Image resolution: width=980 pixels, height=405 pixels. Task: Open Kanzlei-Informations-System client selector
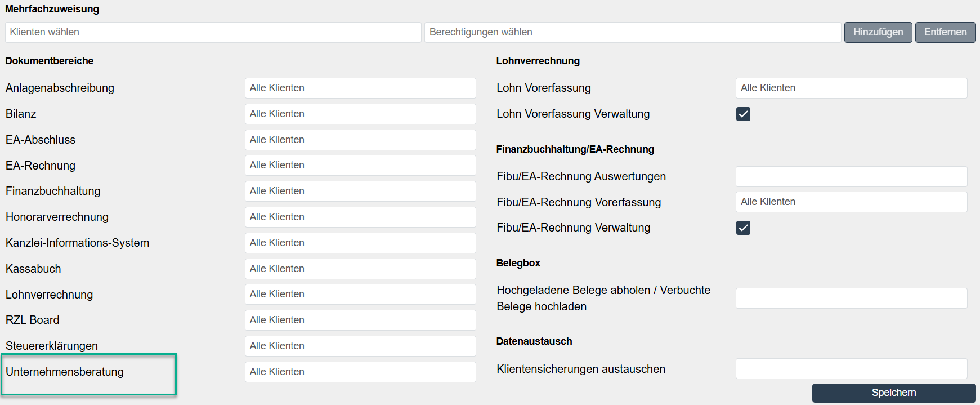(x=360, y=243)
